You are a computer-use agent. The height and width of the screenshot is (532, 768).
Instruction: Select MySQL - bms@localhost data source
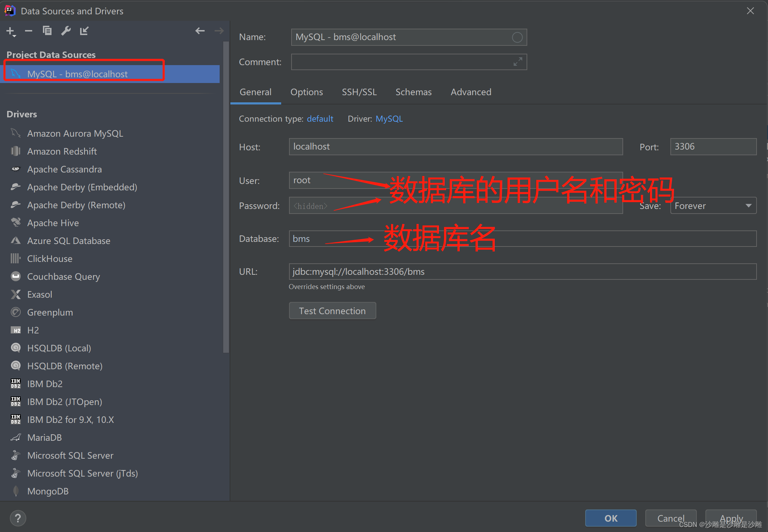(x=110, y=74)
